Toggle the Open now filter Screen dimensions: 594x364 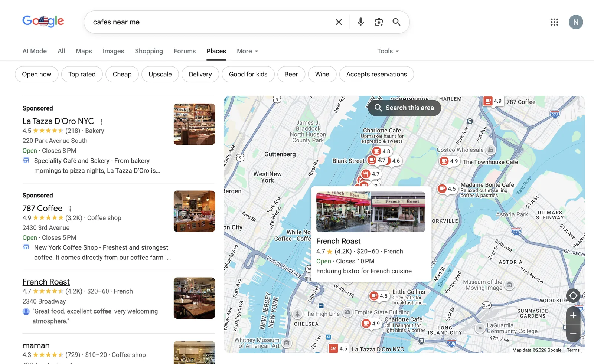37,74
